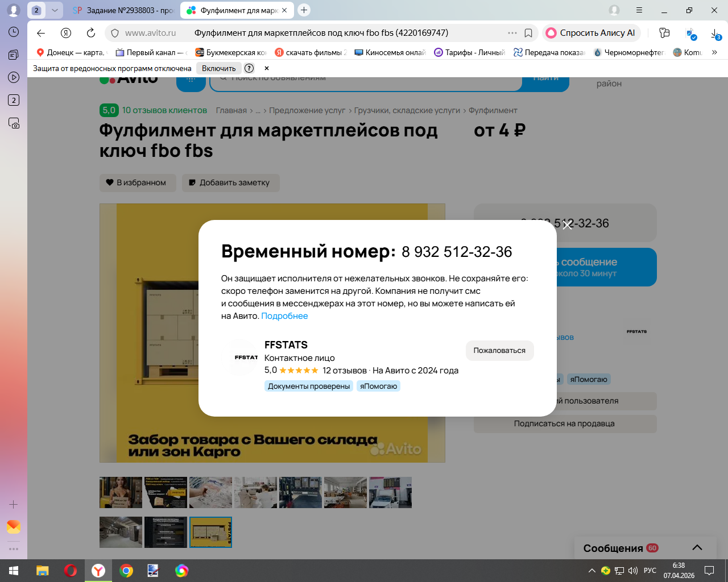Click the Подписаться на продавца button

coord(565,424)
